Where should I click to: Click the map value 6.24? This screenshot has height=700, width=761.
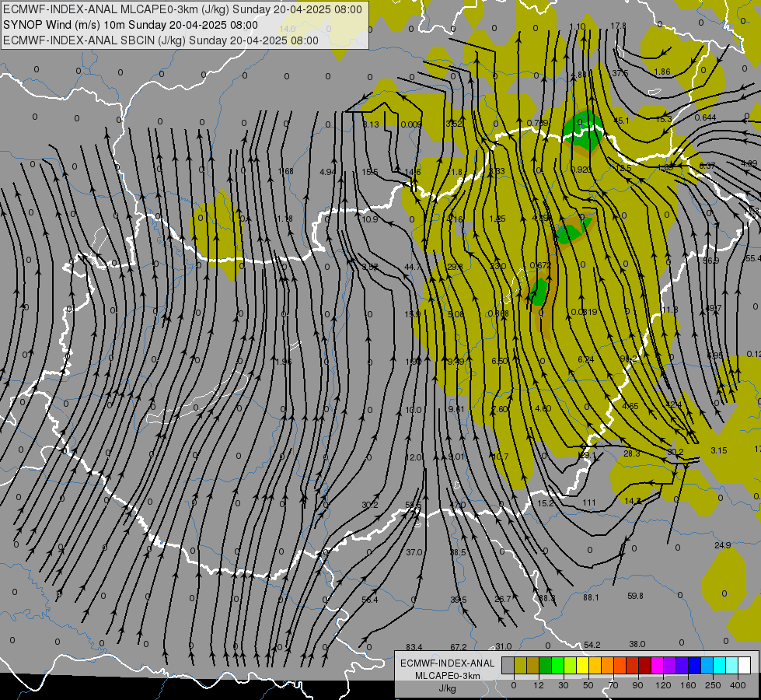[586, 359]
